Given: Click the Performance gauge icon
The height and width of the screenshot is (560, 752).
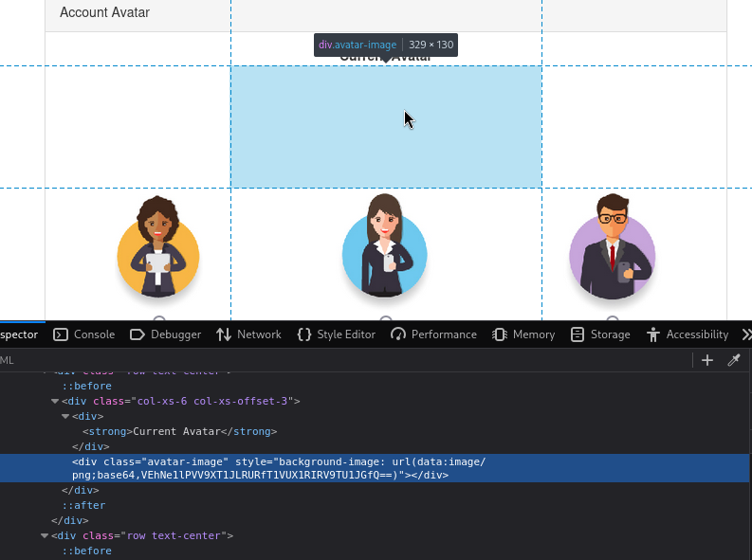Looking at the screenshot, I should click(x=398, y=334).
